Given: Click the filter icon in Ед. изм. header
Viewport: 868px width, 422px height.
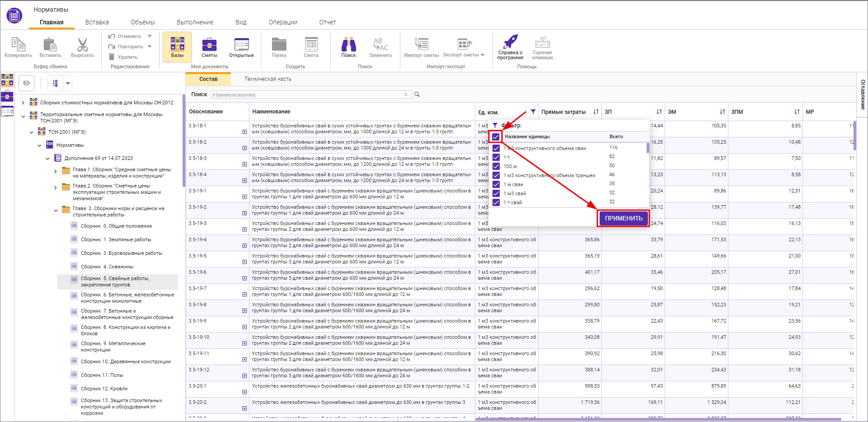Looking at the screenshot, I should 533,112.
